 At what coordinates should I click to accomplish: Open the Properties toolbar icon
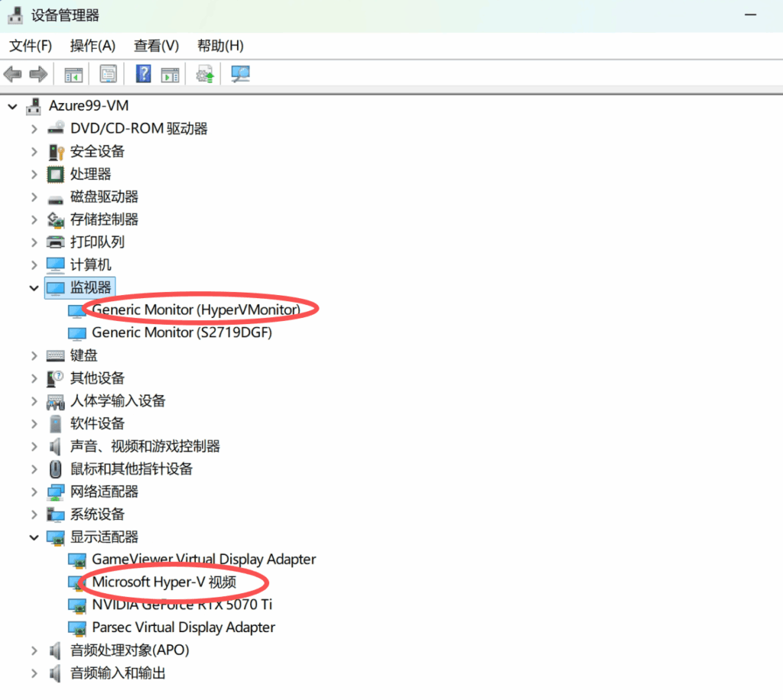tap(109, 74)
